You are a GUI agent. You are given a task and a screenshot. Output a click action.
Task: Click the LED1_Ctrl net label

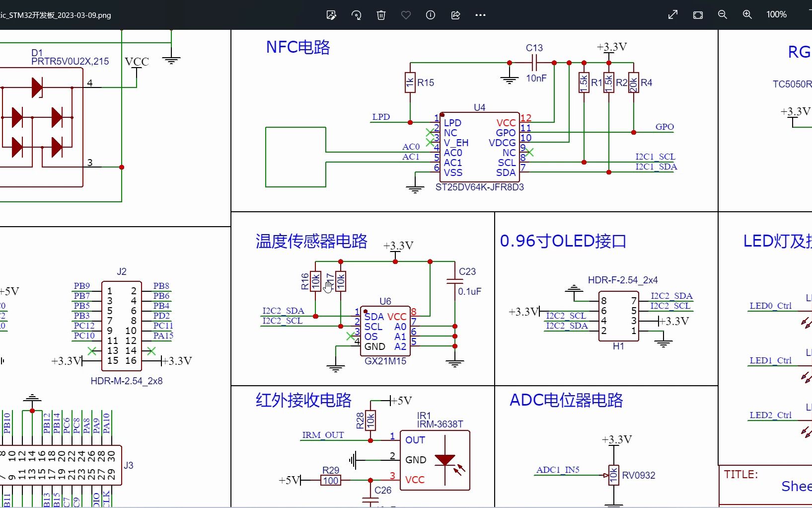tap(770, 361)
